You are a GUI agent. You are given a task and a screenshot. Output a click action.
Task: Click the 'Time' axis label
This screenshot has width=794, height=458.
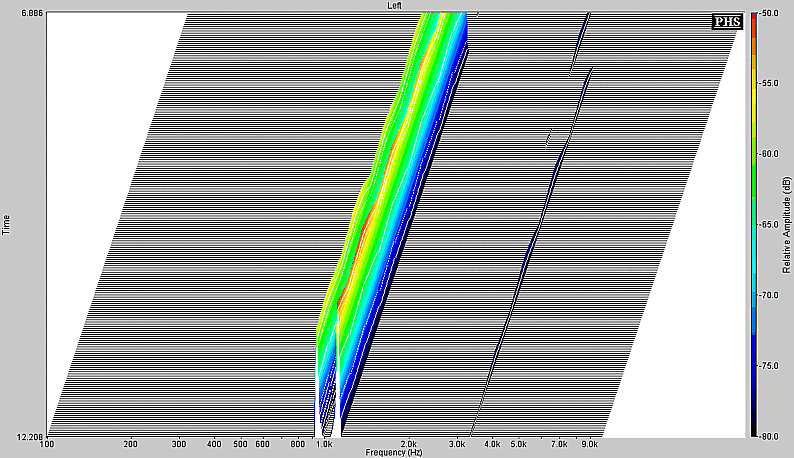(7, 225)
